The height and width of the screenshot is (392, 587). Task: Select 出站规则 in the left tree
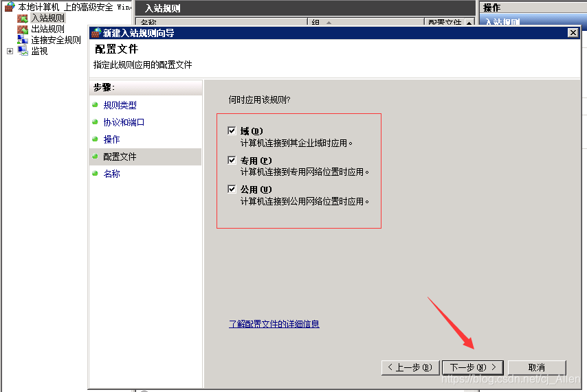[47, 29]
